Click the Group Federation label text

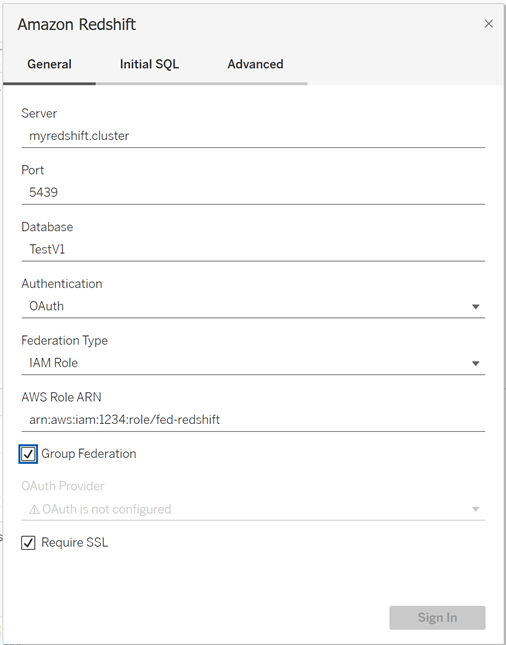click(x=88, y=454)
